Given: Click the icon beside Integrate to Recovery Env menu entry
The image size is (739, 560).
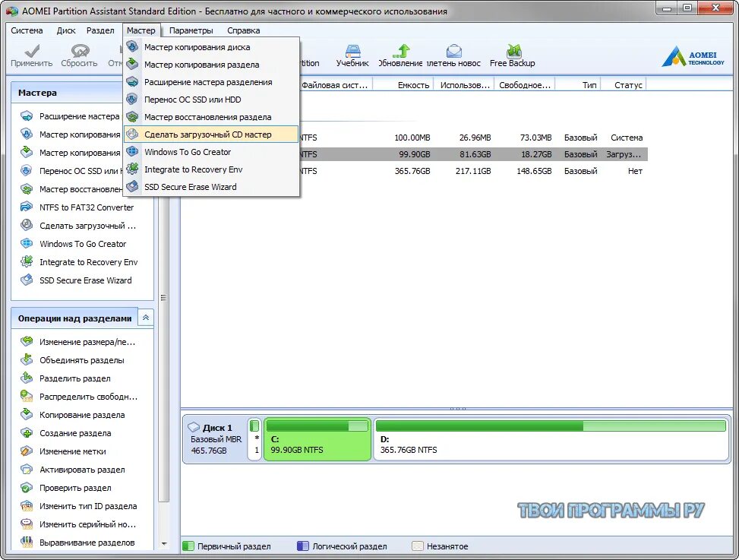Looking at the screenshot, I should coord(133,169).
